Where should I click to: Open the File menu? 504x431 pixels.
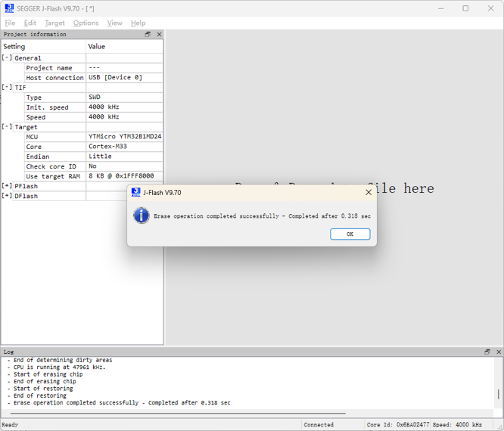(x=10, y=23)
